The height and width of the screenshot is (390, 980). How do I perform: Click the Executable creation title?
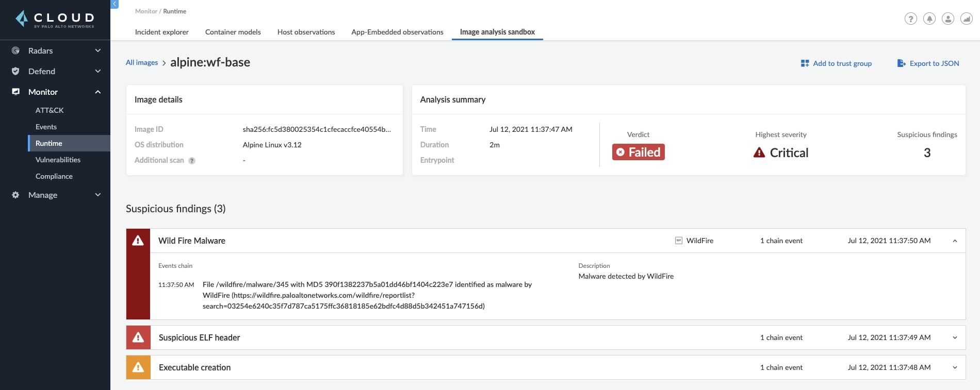coord(194,367)
